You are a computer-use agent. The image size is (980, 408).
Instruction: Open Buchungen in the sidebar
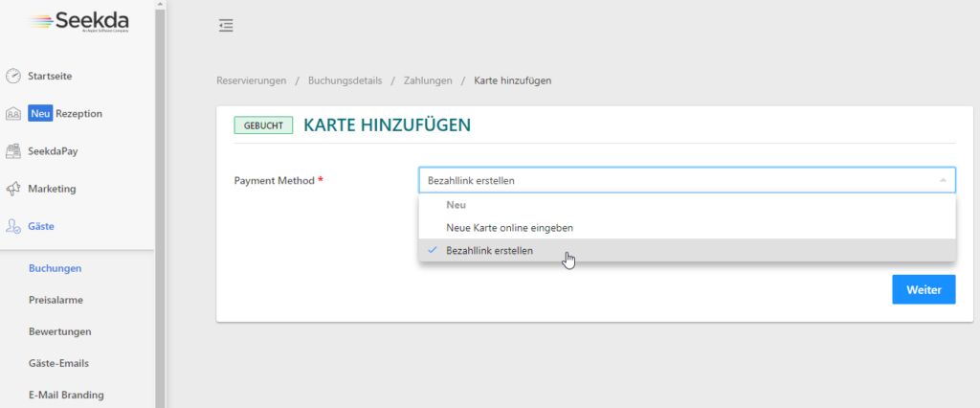[55, 269]
